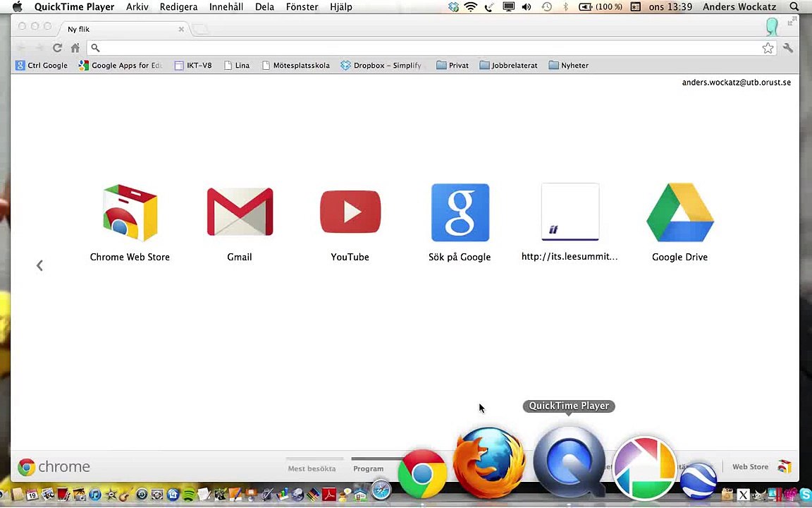
Task: Open the battery status menu
Action: click(601, 7)
